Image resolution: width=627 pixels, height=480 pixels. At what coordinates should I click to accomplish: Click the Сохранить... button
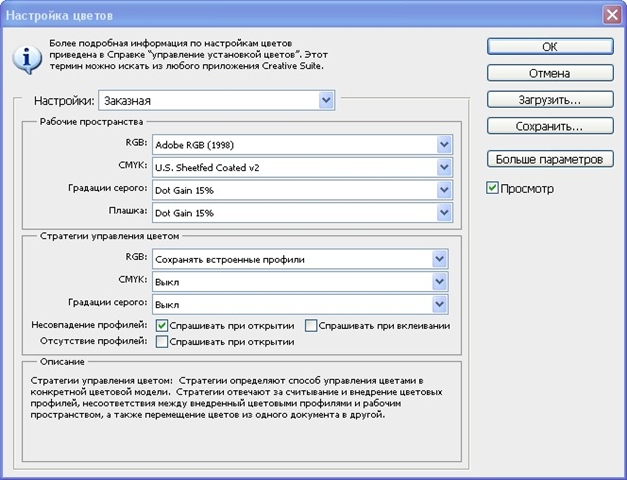tap(550, 127)
